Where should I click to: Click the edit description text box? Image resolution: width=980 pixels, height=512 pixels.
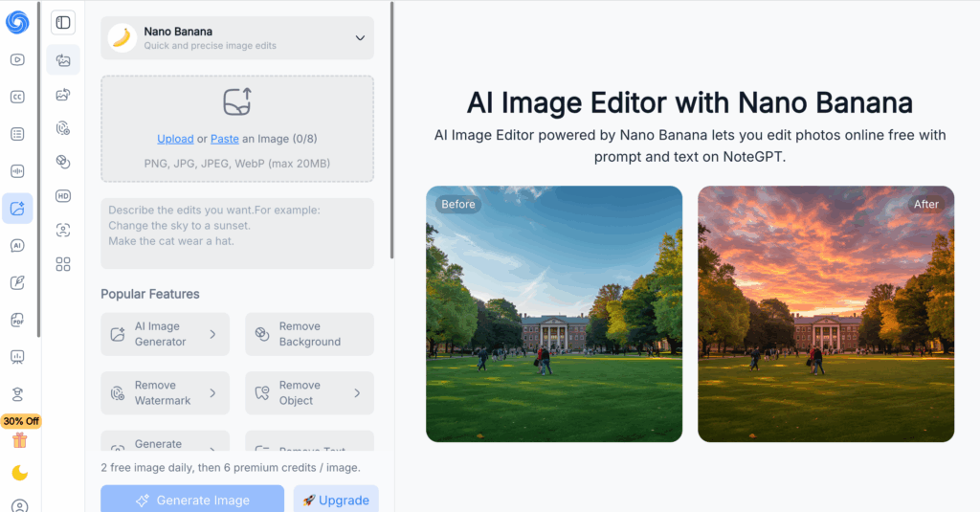(237, 234)
